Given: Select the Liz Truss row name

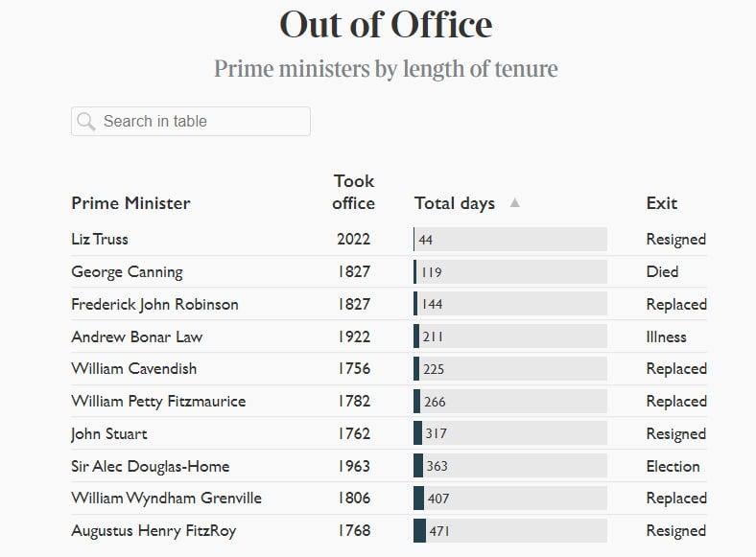Looking at the screenshot, I should pos(100,240).
